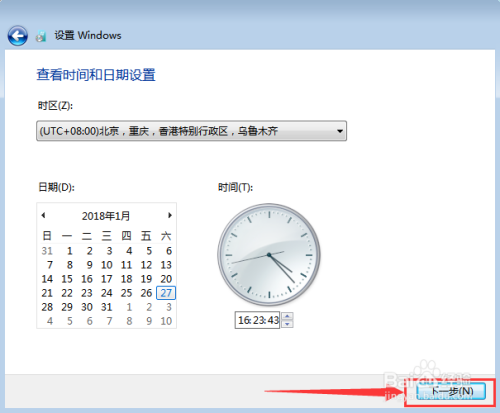The width and height of the screenshot is (500, 413).
Task: Go to previous month in calendar
Action: click(x=43, y=215)
